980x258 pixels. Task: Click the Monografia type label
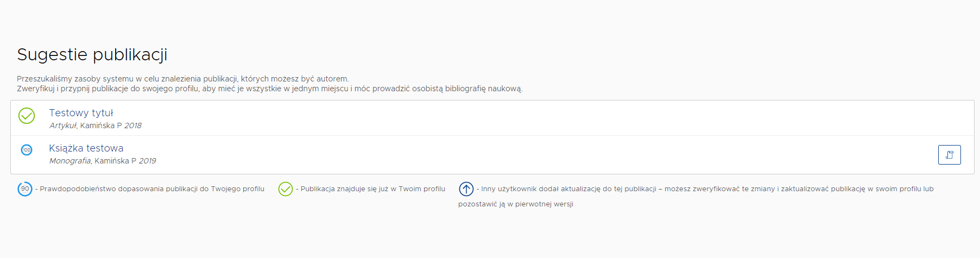tap(71, 161)
